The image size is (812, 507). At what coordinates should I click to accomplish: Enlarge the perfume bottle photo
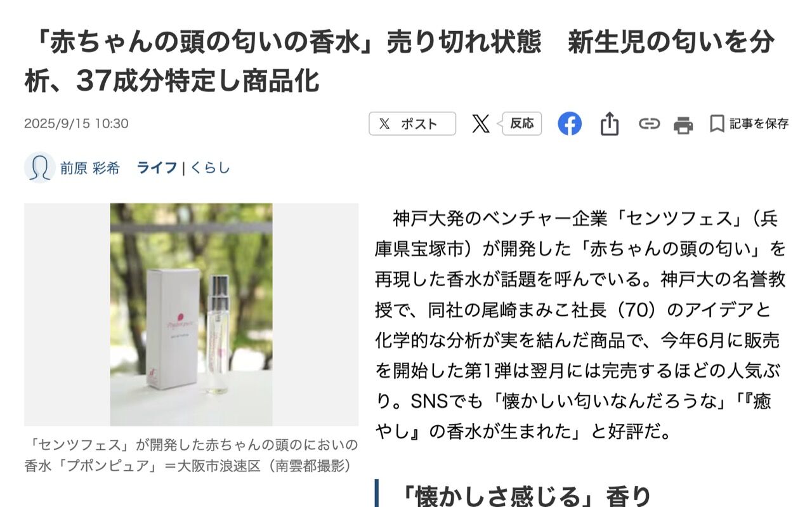(x=191, y=315)
